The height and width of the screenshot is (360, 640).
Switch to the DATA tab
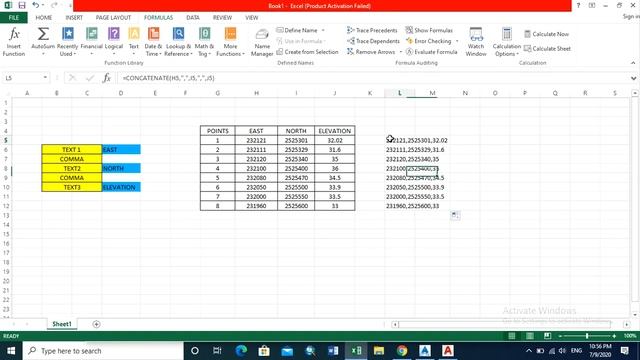pos(193,18)
